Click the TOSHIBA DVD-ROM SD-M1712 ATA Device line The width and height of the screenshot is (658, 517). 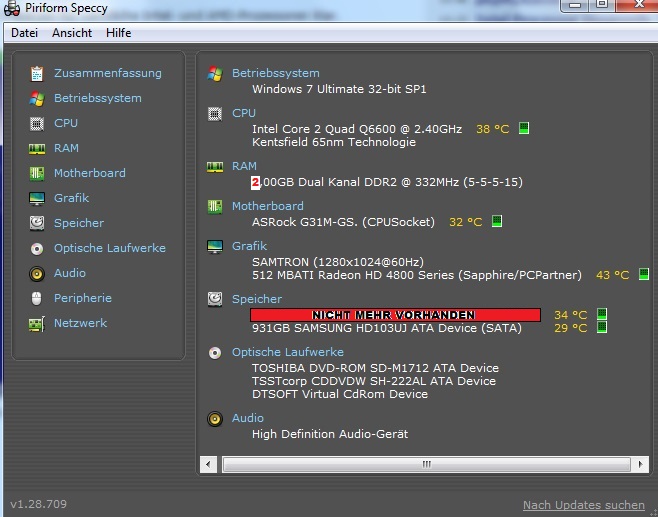tap(375, 368)
